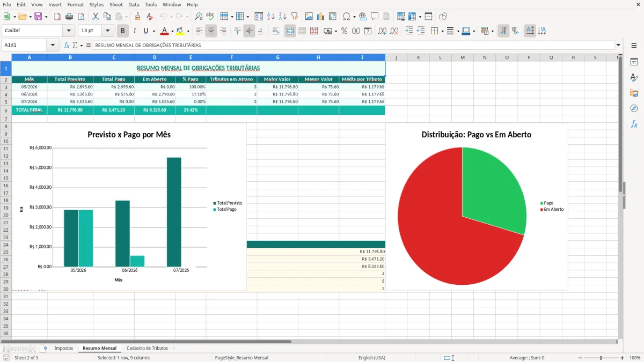Click the Freeze Rows and Columns icon
The image size is (644, 362).
[412, 17]
